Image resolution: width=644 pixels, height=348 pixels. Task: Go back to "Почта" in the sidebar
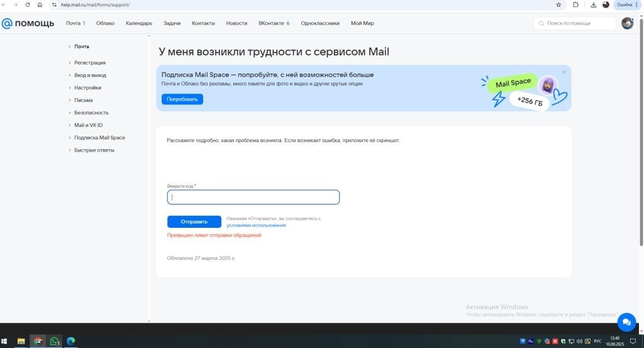(81, 47)
